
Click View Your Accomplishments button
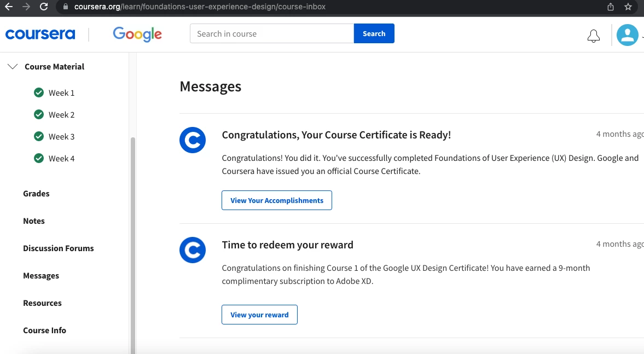click(277, 200)
